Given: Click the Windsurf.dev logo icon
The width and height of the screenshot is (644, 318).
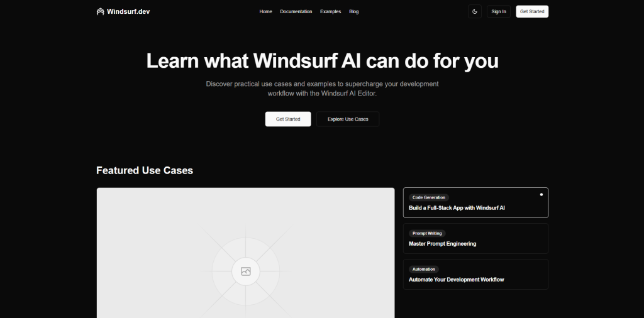Looking at the screenshot, I should (x=100, y=11).
